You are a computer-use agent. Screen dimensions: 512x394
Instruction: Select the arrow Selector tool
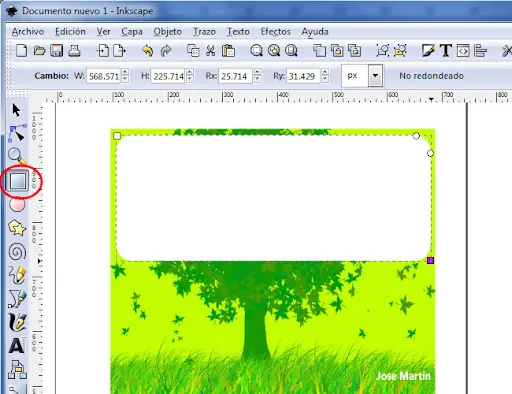tap(16, 110)
